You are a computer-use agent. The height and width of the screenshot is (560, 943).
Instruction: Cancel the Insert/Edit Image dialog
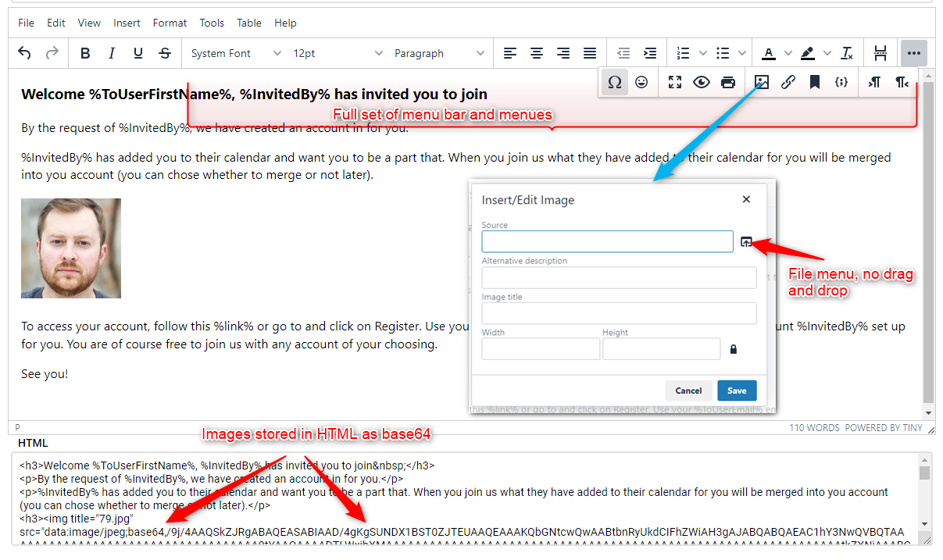point(688,390)
